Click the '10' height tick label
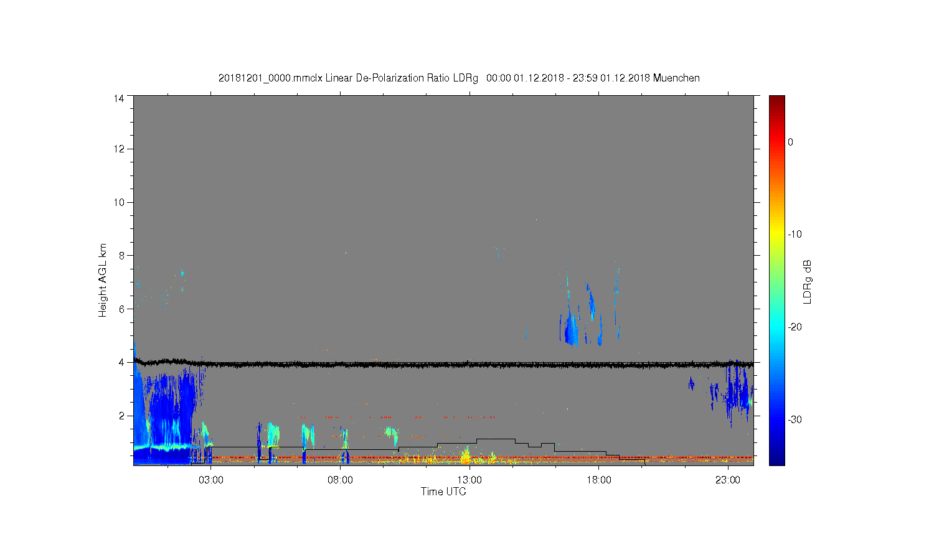934x560 pixels. 119,202
